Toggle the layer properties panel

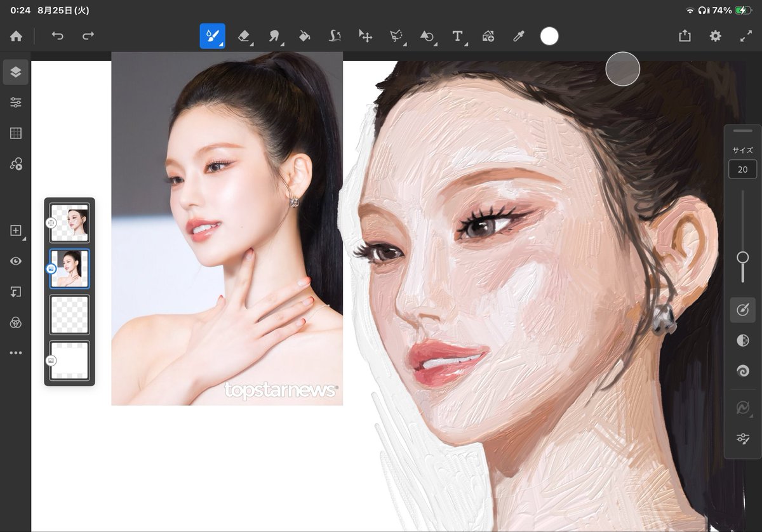[x=16, y=103]
